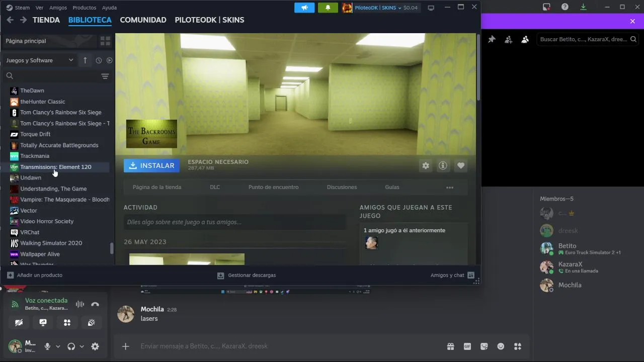Open library advanced filter options
This screenshot has width=644, height=362.
click(x=105, y=76)
